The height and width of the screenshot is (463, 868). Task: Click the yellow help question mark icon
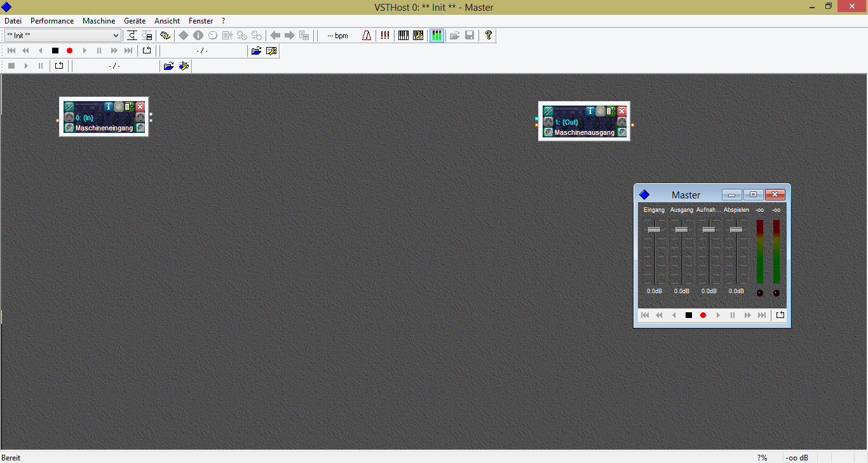click(488, 36)
